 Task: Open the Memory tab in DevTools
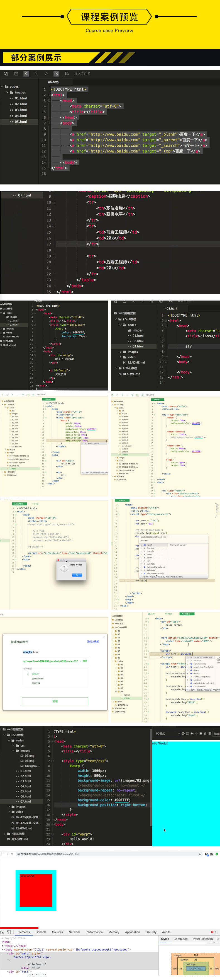pyautogui.click(x=114, y=932)
